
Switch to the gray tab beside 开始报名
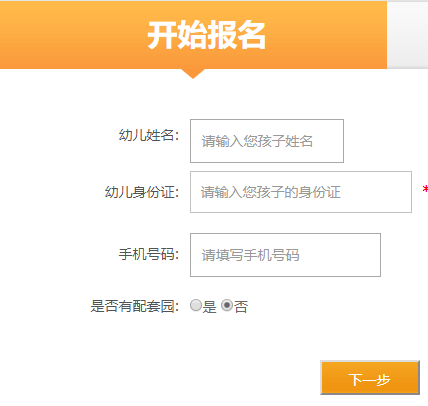click(407, 35)
